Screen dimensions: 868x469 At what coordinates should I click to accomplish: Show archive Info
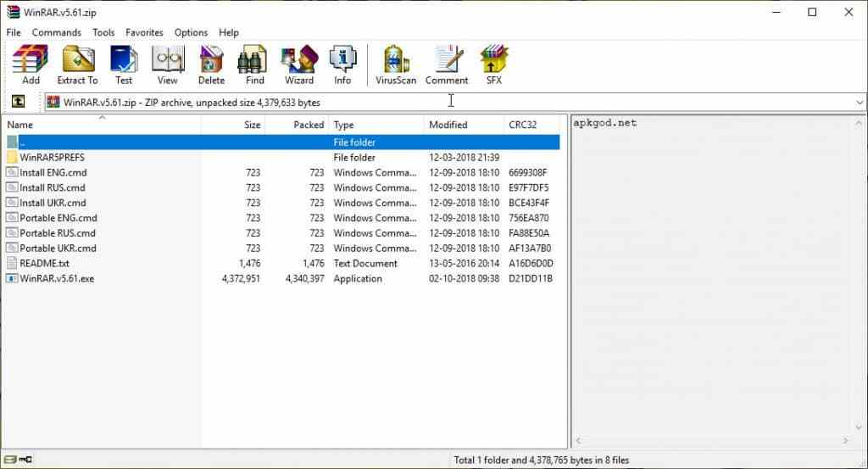pyautogui.click(x=342, y=64)
